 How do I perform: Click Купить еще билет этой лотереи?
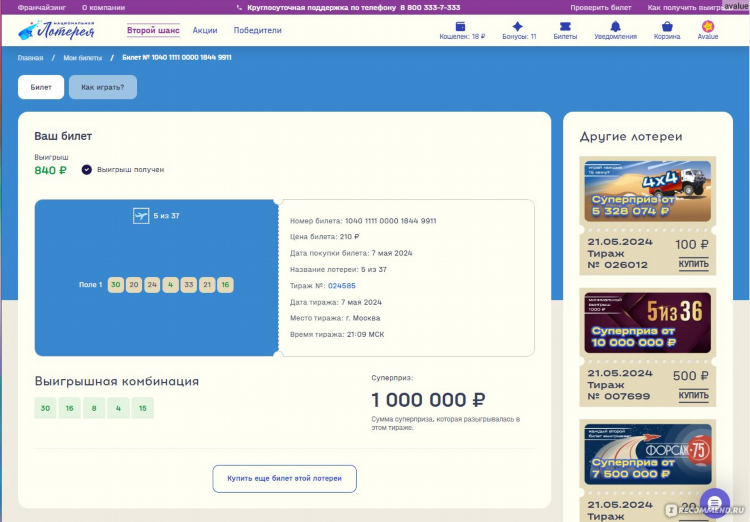[285, 478]
